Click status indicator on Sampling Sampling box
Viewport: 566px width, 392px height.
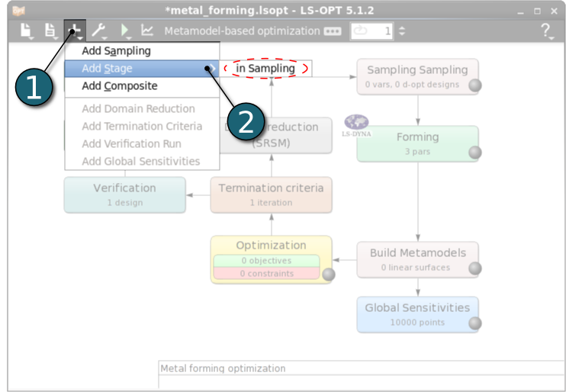click(x=475, y=85)
